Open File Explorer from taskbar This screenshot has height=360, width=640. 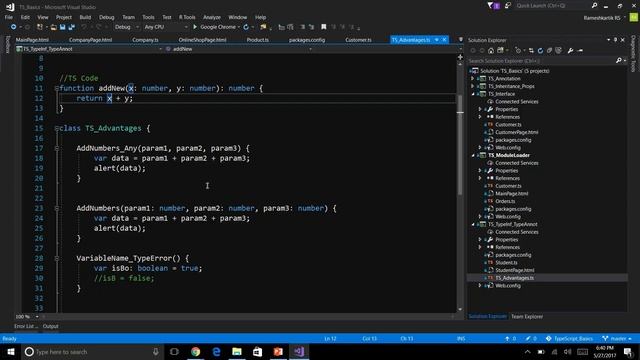[x=237, y=351]
